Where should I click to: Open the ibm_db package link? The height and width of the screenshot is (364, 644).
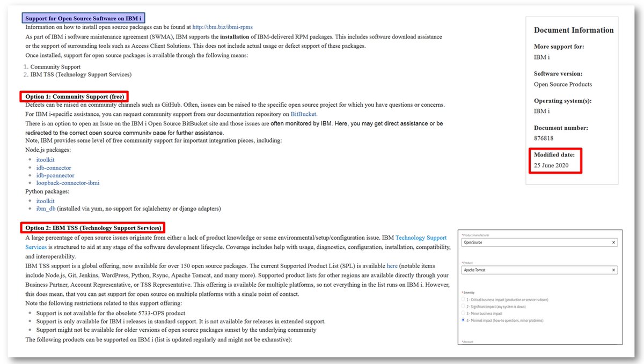click(x=46, y=209)
